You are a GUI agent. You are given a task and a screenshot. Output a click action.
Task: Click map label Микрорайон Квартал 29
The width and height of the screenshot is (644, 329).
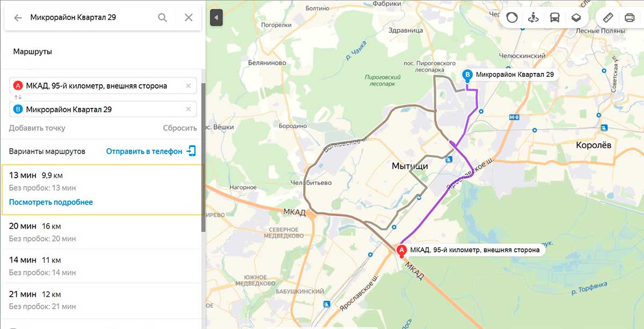pos(515,75)
